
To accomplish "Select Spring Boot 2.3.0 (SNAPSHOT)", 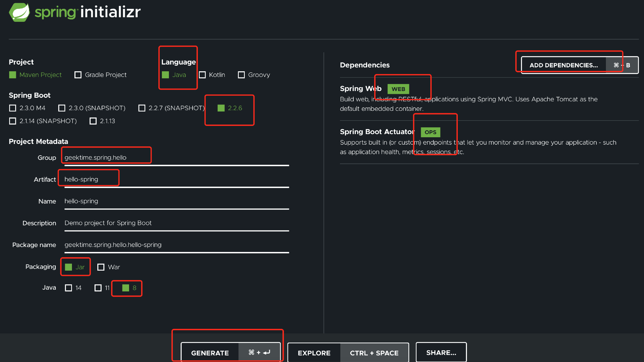I will pyautogui.click(x=92, y=108).
